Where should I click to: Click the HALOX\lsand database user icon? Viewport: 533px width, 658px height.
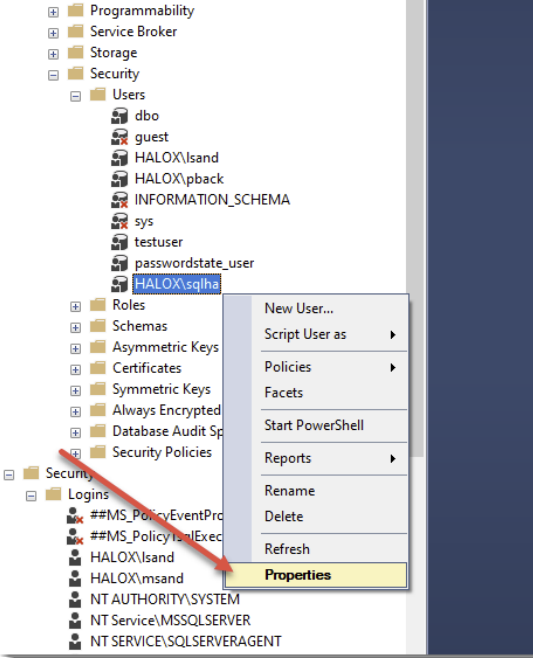(120, 158)
